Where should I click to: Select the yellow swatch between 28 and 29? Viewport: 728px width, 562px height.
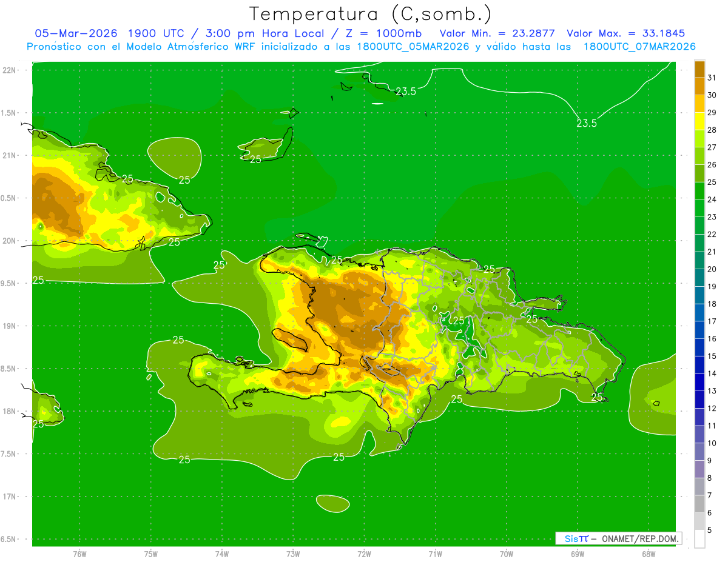click(x=699, y=121)
